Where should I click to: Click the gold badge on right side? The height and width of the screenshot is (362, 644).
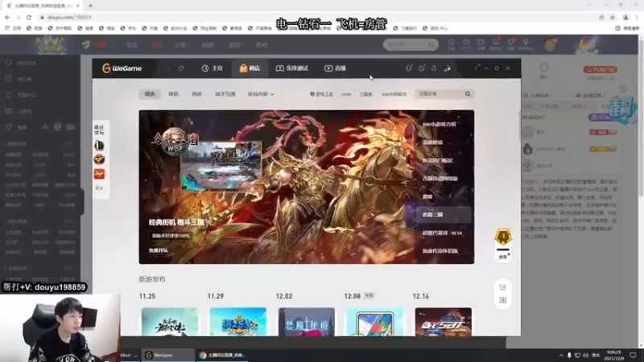503,237
